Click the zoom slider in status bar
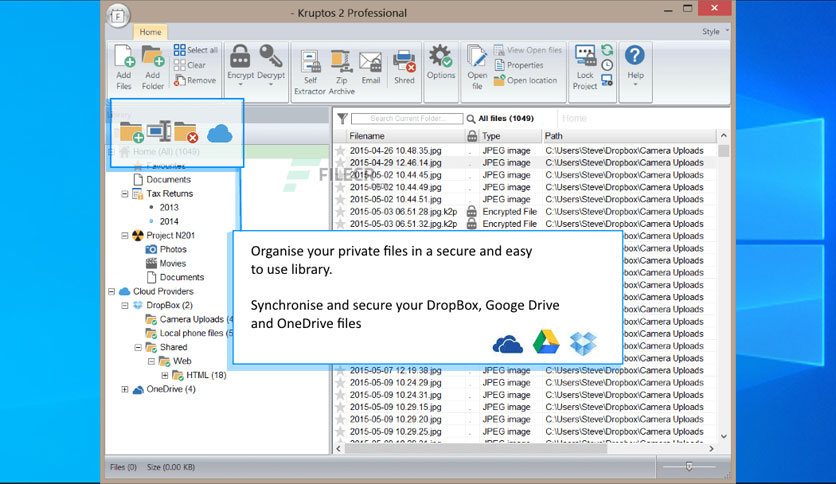 click(x=689, y=467)
